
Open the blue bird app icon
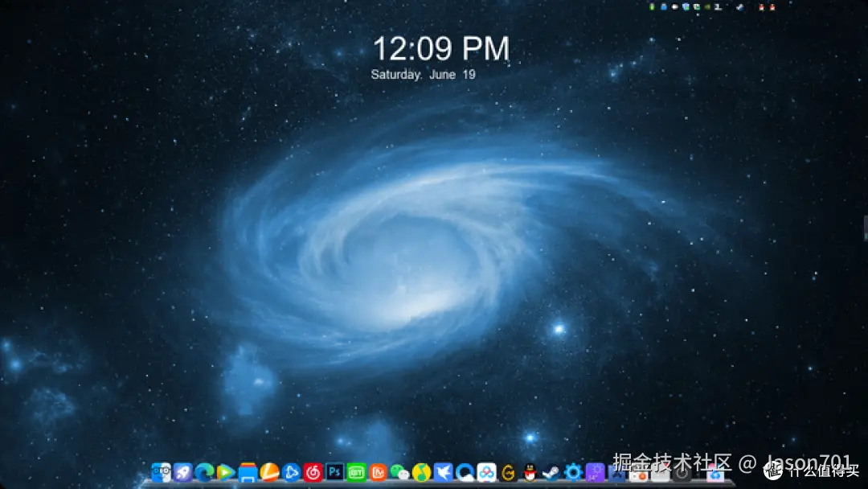pos(443,472)
